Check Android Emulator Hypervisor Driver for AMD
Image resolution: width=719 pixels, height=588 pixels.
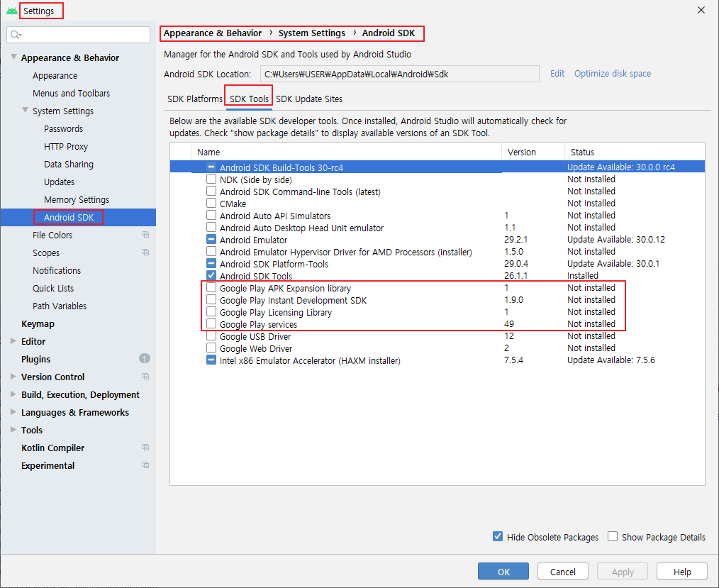pyautogui.click(x=211, y=251)
